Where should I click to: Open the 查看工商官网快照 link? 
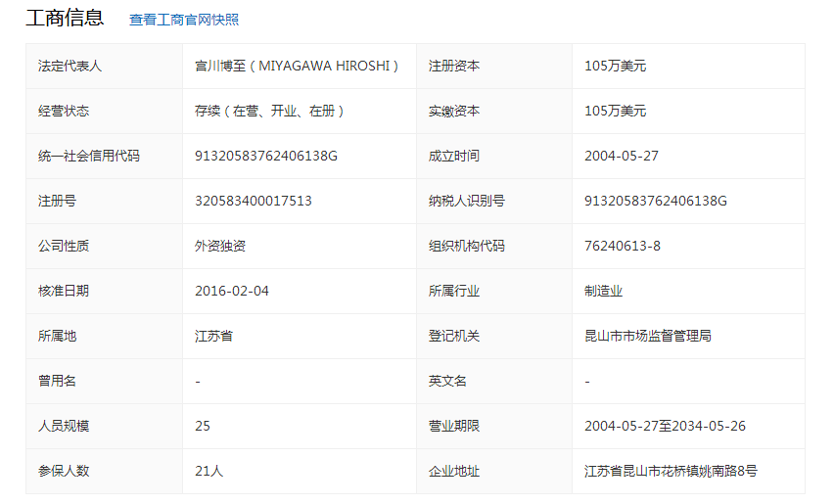(x=184, y=20)
